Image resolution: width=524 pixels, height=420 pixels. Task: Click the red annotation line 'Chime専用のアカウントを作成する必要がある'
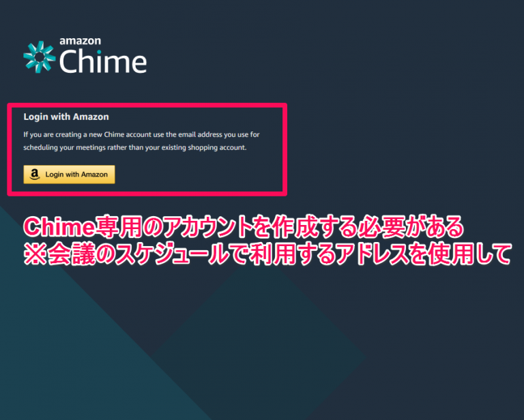(244, 227)
